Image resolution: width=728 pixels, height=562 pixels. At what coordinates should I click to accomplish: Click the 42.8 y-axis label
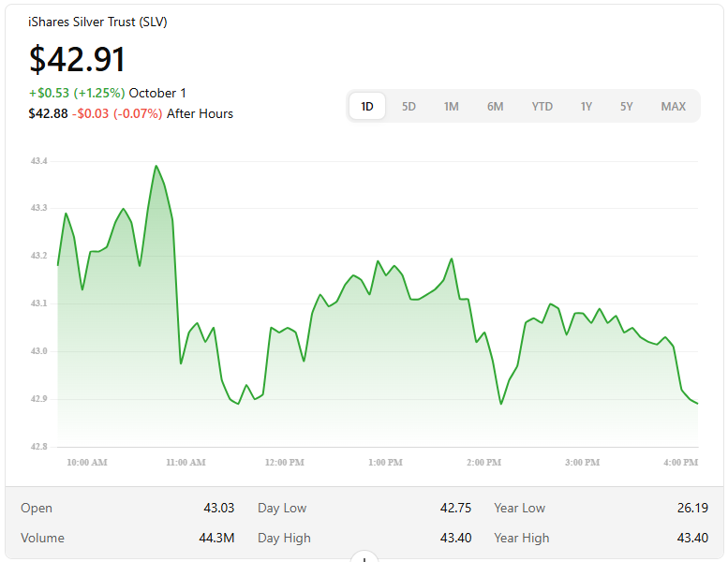click(x=39, y=447)
